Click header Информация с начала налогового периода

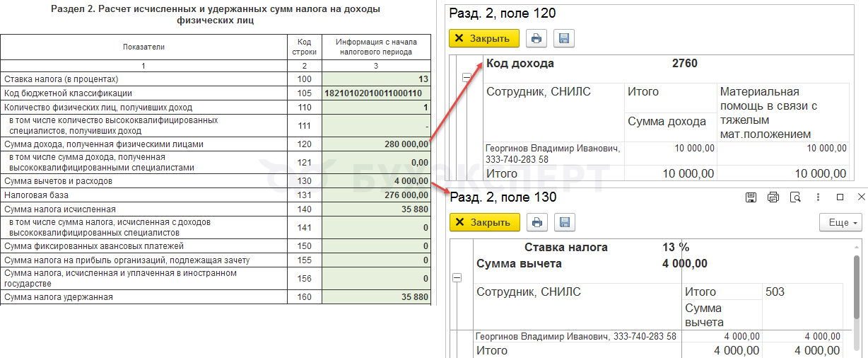coord(376,47)
